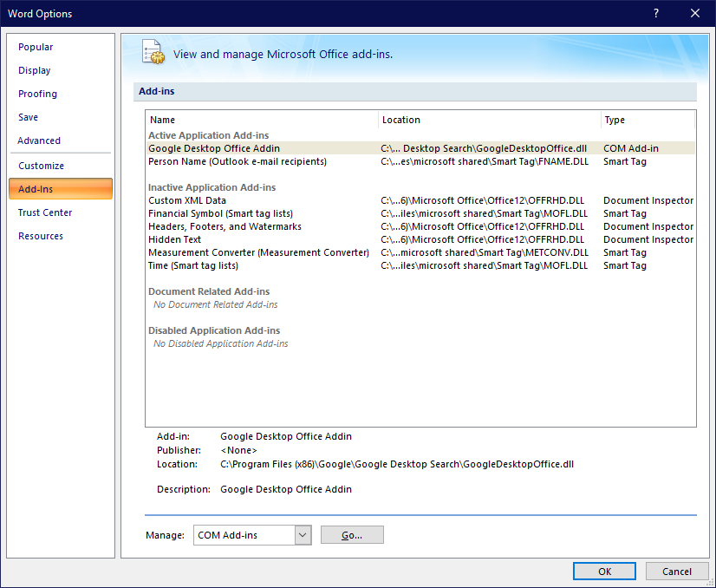Screen dimensions: 716x588
Task: Click the Manage COM Add-ins combo box
Action: click(252, 535)
